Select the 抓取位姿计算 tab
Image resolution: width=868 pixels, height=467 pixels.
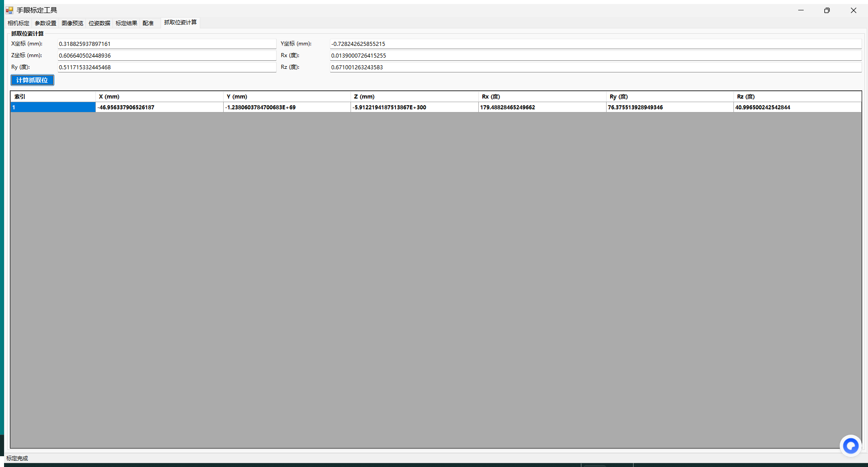(180, 22)
